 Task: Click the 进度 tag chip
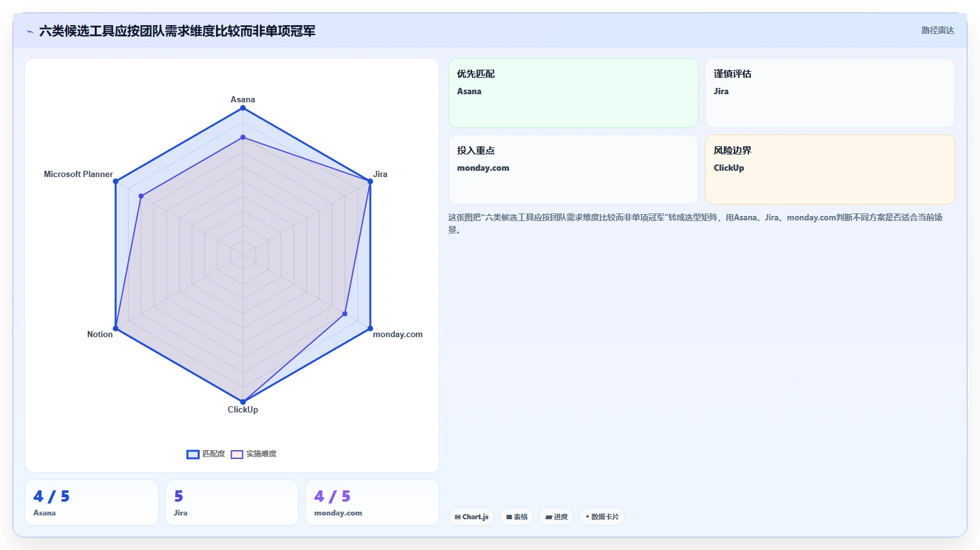pos(556,517)
